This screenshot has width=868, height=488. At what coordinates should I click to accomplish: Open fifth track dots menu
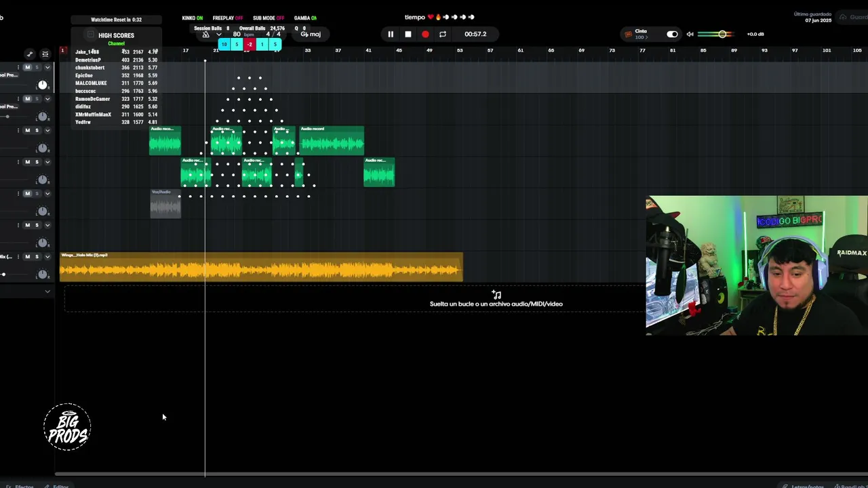20,193
